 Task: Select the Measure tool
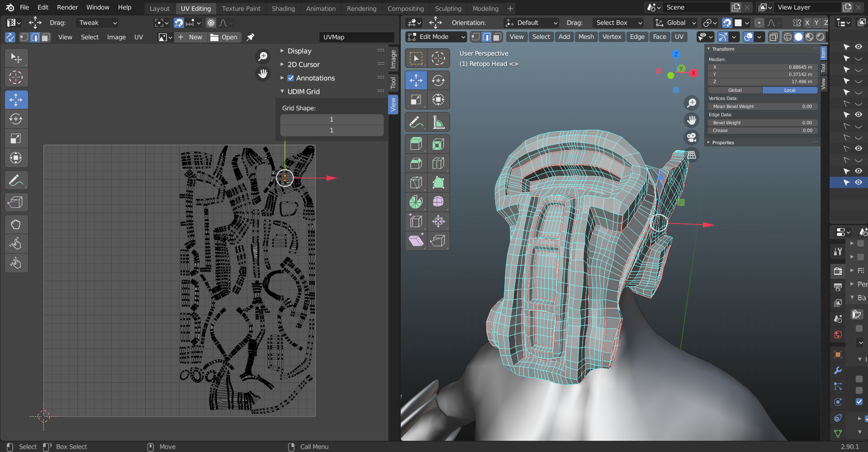pos(438,122)
